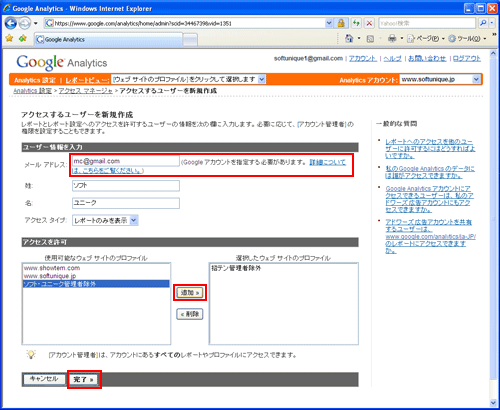This screenshot has height=410, width=500.
Task: Click the 追加 » button
Action: 190,293
